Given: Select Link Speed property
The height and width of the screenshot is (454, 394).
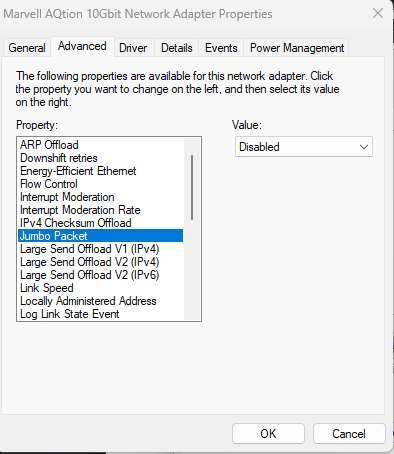Looking at the screenshot, I should click(100, 288).
